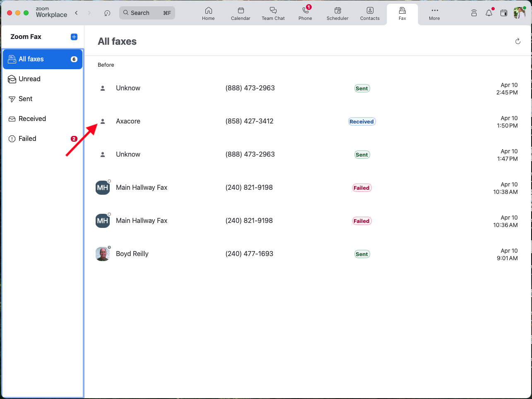Switch to Team Chat
This screenshot has width=532, height=399.
[273, 14]
